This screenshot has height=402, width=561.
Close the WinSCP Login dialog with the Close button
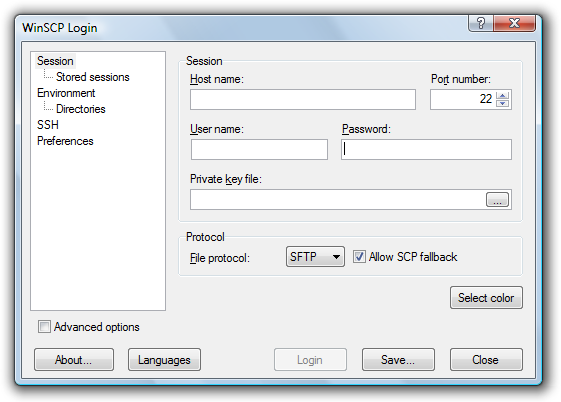pyautogui.click(x=486, y=359)
